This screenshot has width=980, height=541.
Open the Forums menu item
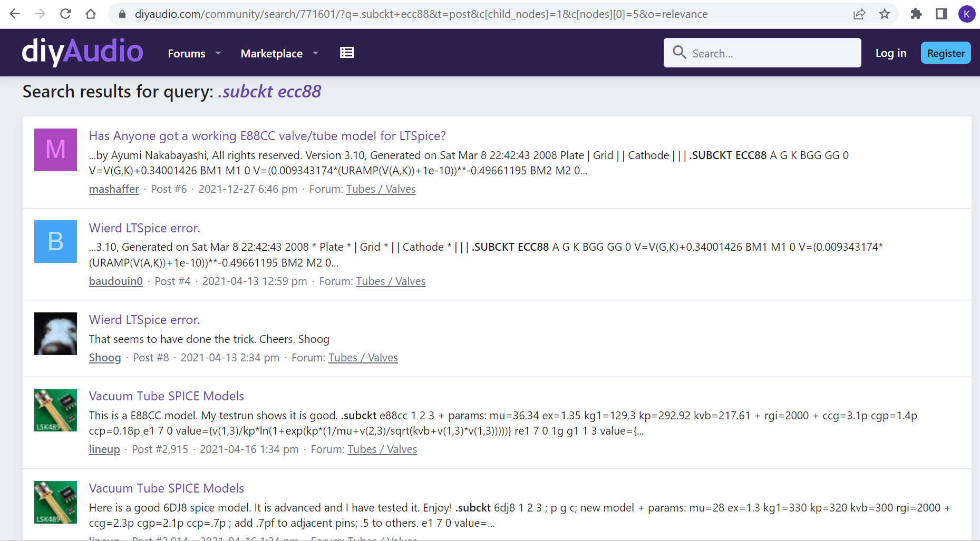pyautogui.click(x=187, y=53)
